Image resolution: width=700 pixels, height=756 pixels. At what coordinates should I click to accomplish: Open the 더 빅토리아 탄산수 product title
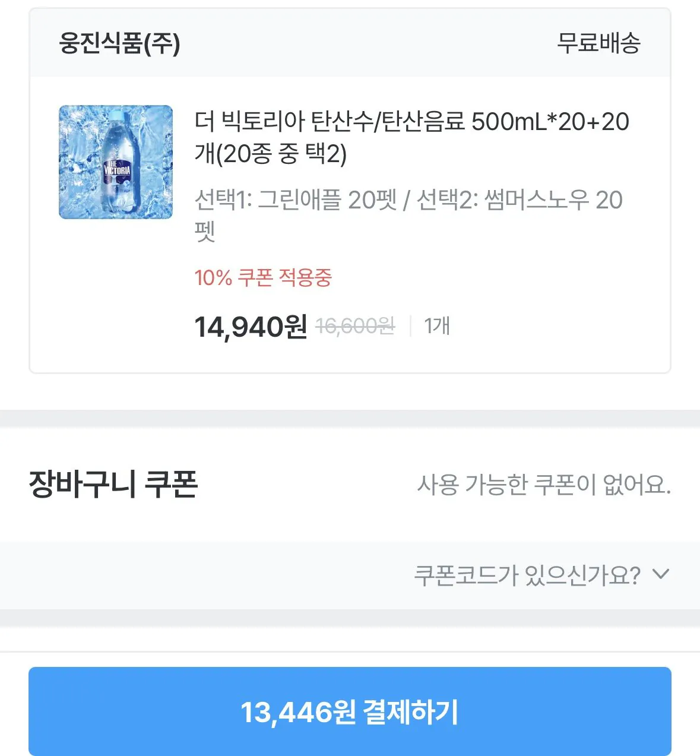[411, 122]
